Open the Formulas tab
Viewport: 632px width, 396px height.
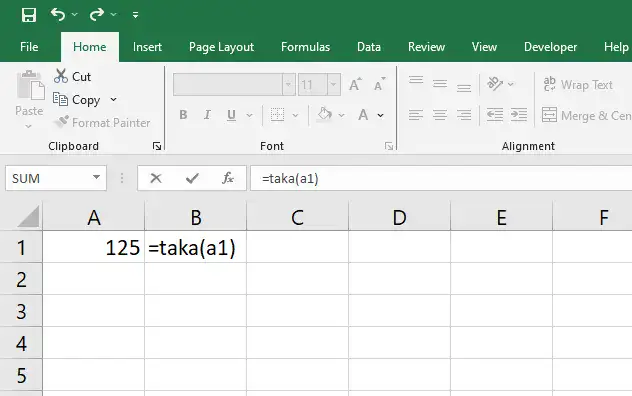coord(305,47)
